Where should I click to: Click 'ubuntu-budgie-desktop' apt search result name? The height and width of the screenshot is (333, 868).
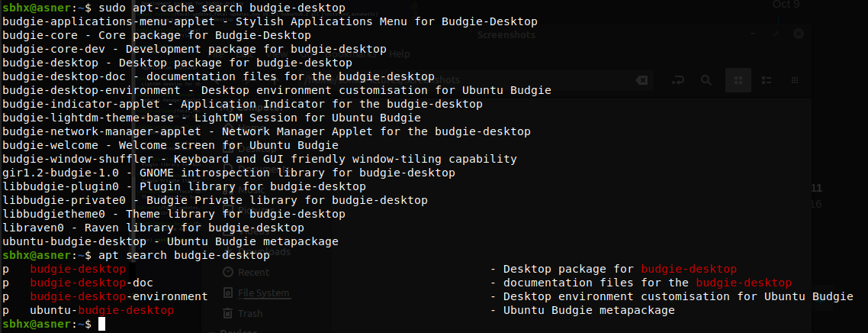coord(102,310)
